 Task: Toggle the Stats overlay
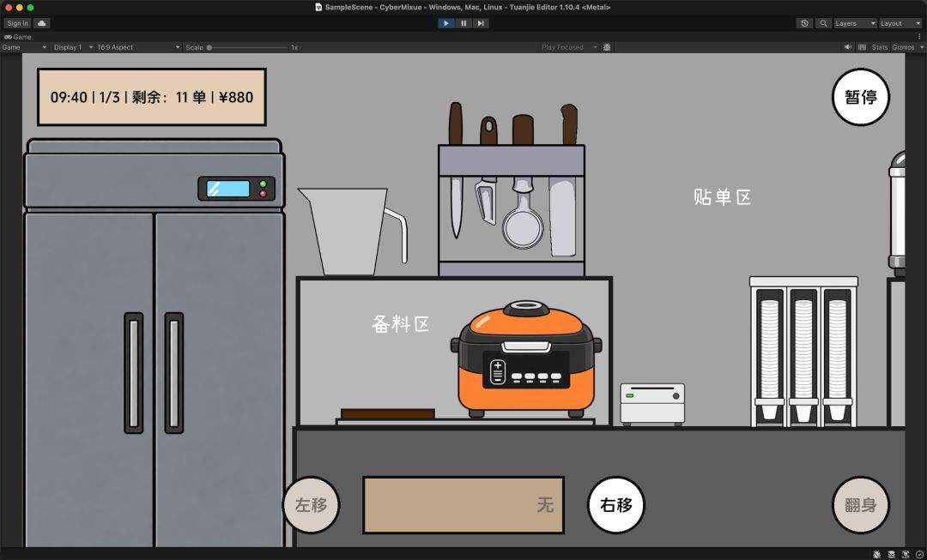pos(879,47)
